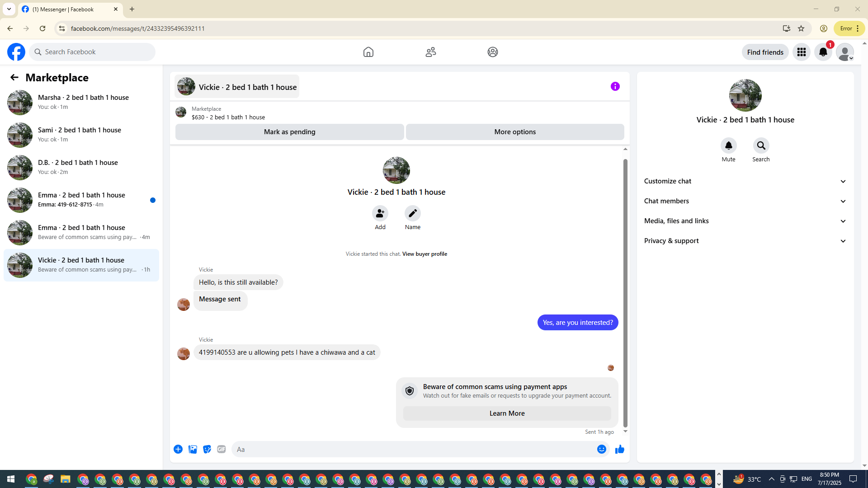Focus the Search Facebook field
Viewport: 868px width, 488px height.
pos(92,52)
